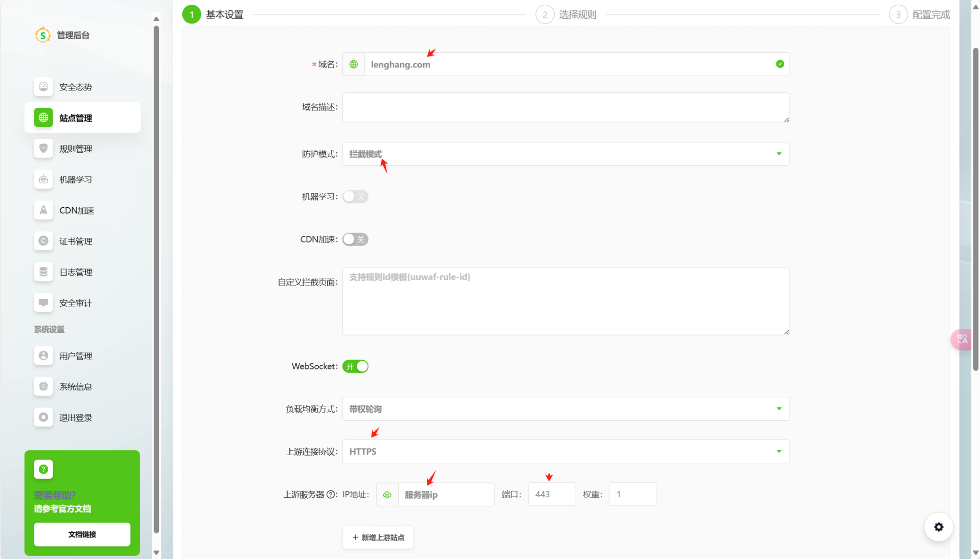980x559 pixels.
Task: Open the 负载均衡方式 dropdown
Action: coord(566,409)
